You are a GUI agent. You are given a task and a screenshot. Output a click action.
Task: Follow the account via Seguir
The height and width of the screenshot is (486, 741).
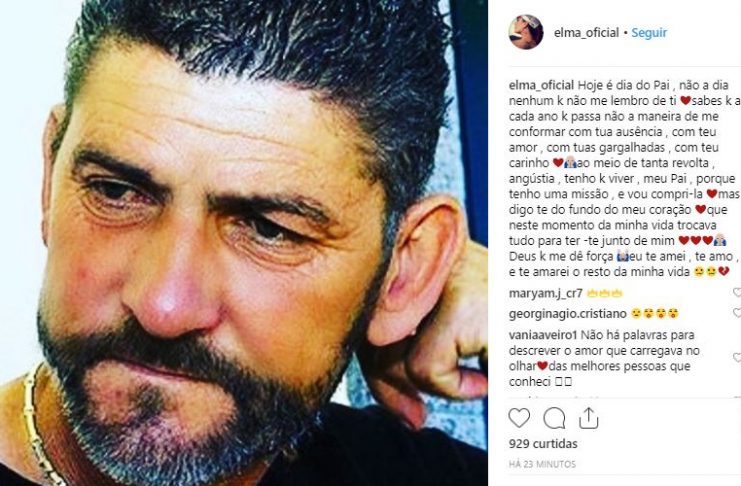[x=649, y=33]
